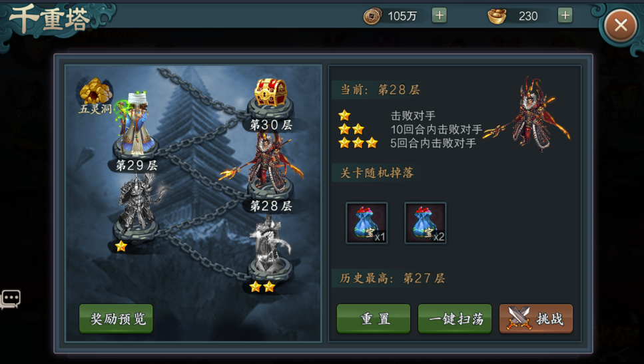Click the 一键扫荡 sweep button
644x364 pixels.
tap(455, 319)
